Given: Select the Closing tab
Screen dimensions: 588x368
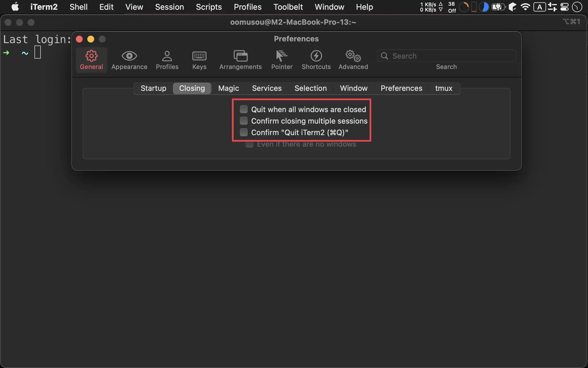Looking at the screenshot, I should coord(192,88).
